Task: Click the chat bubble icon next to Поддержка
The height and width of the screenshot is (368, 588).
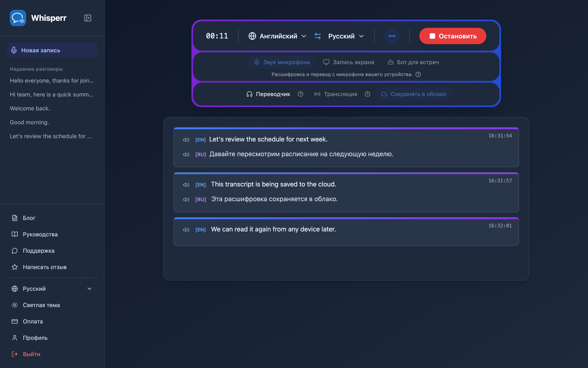Action: (15, 251)
